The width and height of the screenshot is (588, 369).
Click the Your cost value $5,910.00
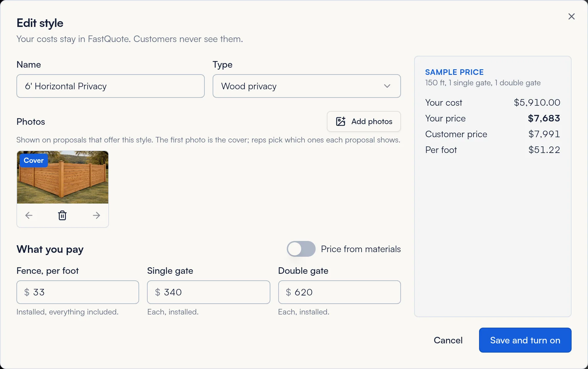coord(537,102)
